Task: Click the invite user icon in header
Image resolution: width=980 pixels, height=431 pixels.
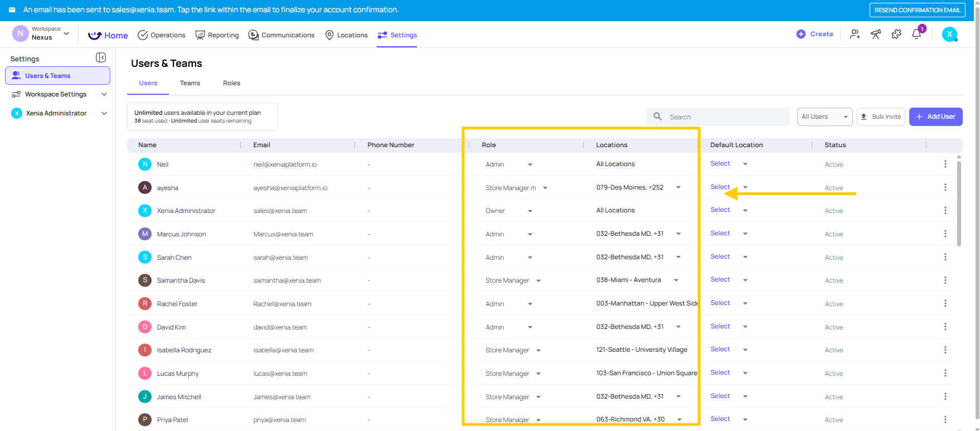Action: tap(855, 34)
